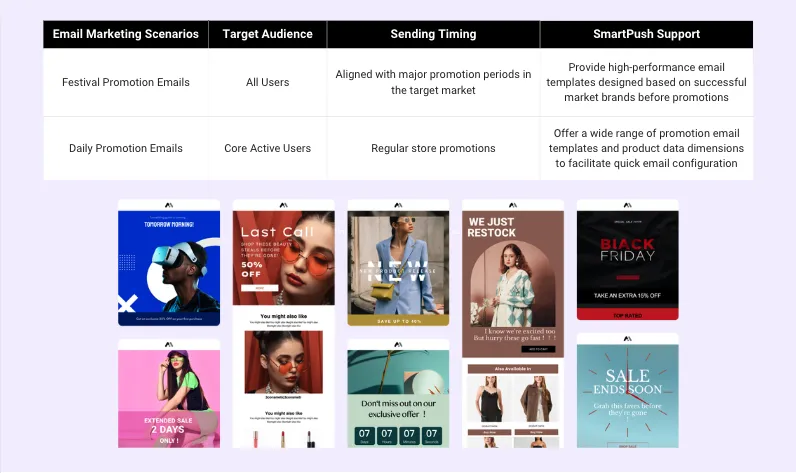Click logo icon above Last Call template
Viewport: 796px width, 473px height.
click(x=284, y=205)
